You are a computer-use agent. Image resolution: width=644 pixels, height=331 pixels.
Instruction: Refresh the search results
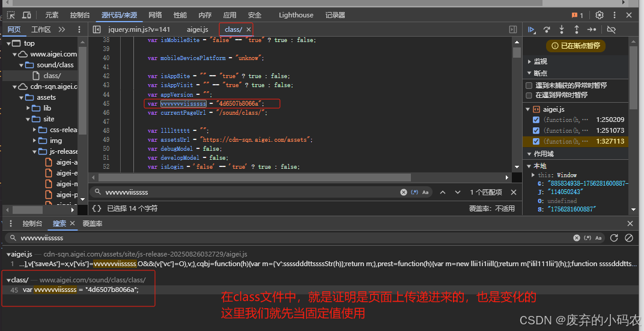[x=614, y=238]
